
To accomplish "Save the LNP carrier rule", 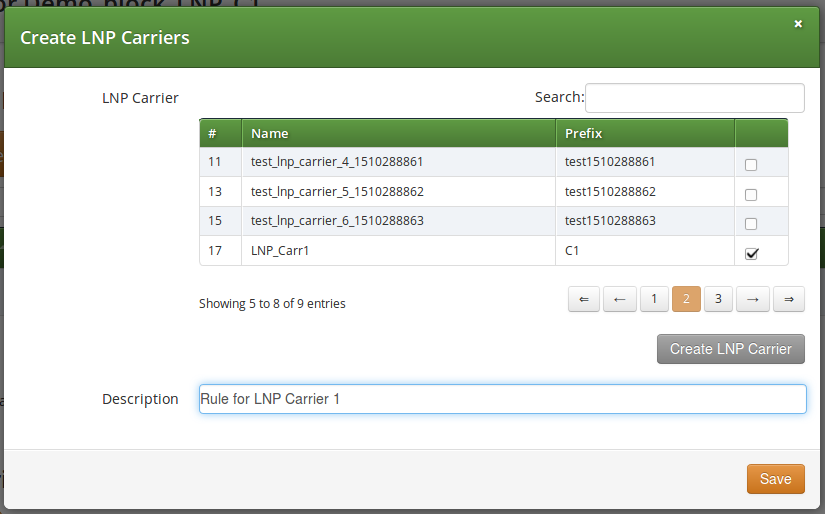I will (x=776, y=479).
